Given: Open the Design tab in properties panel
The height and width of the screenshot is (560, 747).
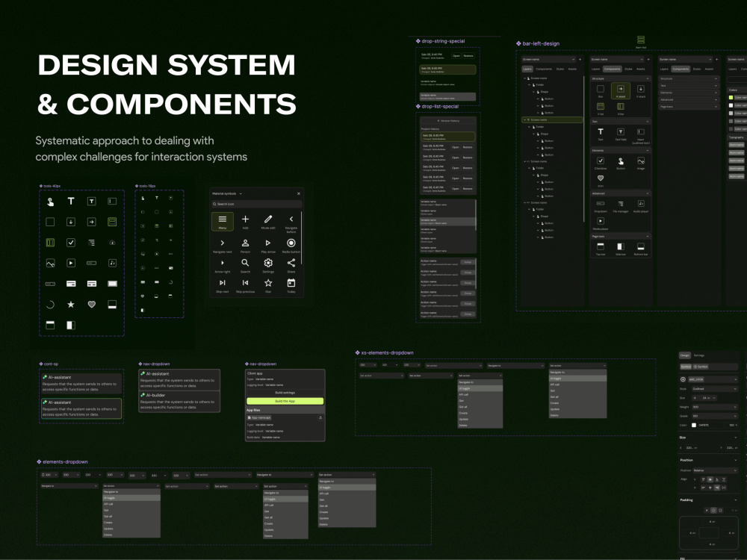Looking at the screenshot, I should click(x=684, y=355).
